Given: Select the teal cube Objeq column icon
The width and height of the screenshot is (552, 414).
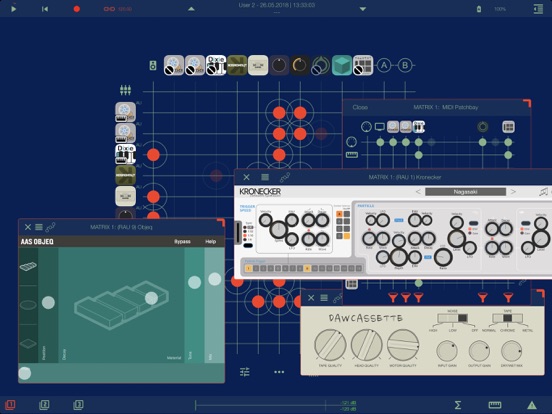Looking at the screenshot, I should coord(342,65).
